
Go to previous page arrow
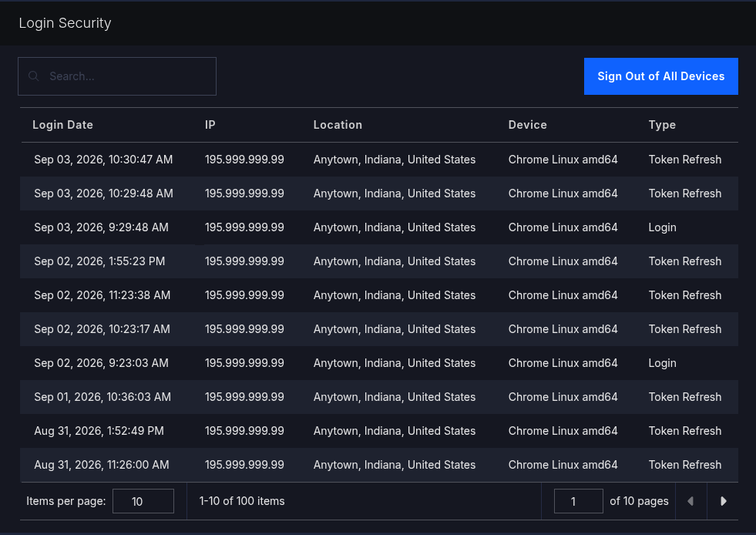(691, 501)
